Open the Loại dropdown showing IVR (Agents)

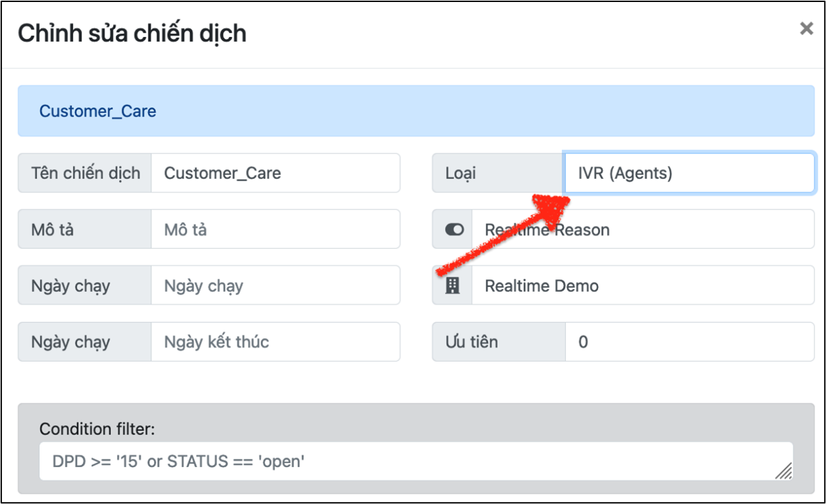pos(689,173)
